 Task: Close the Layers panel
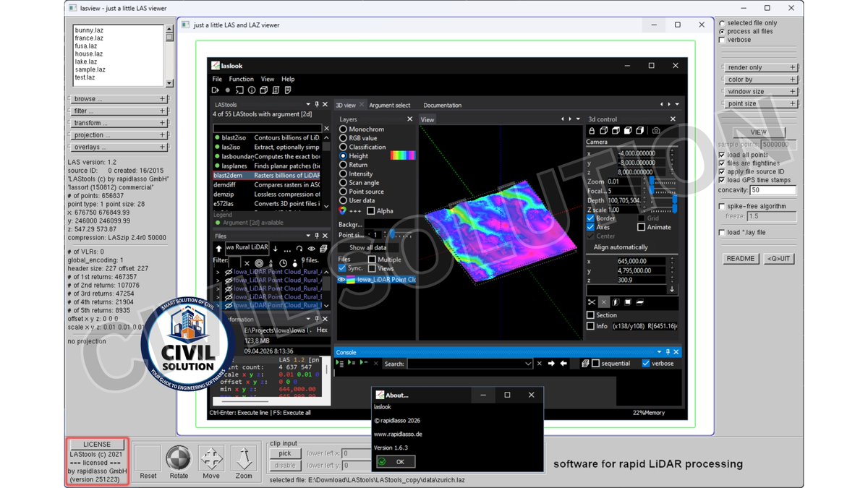tap(409, 119)
